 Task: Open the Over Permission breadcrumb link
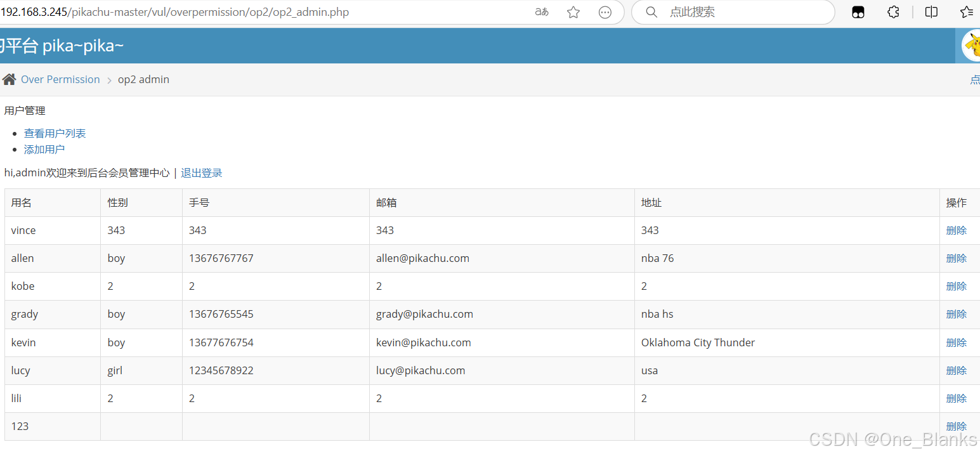click(60, 79)
